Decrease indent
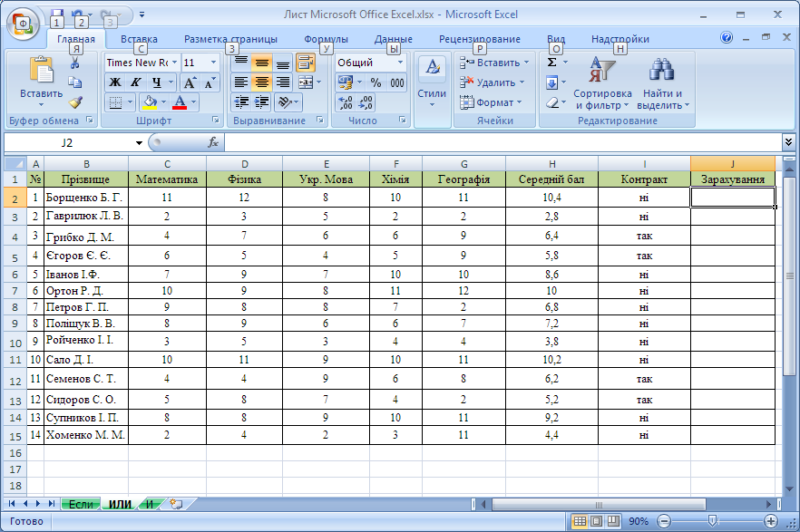 (241, 102)
